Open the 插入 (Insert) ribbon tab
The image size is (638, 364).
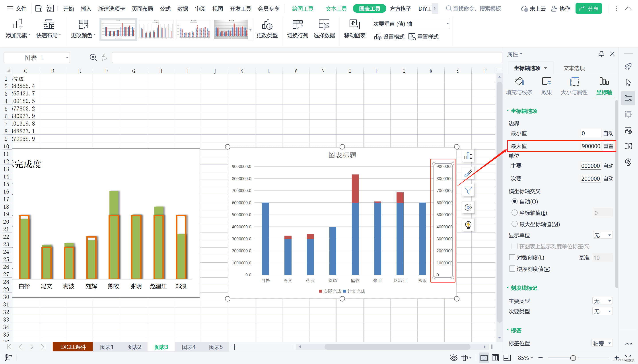[86, 9]
